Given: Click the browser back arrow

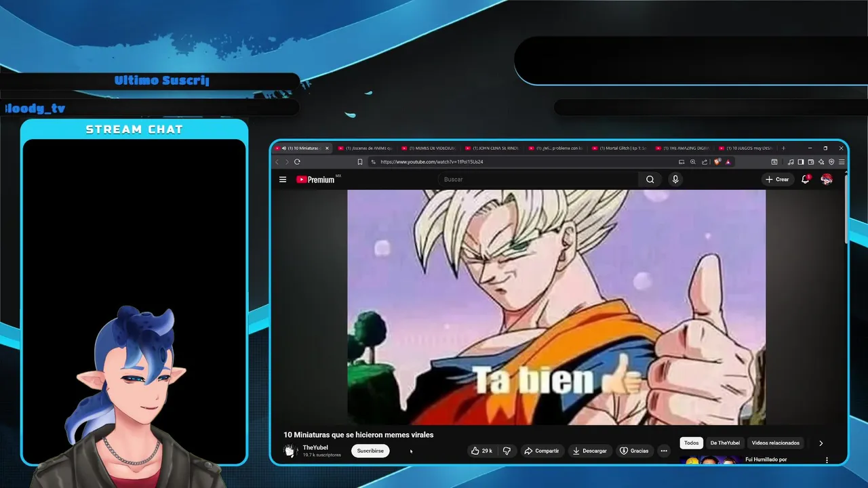Looking at the screenshot, I should [x=277, y=162].
